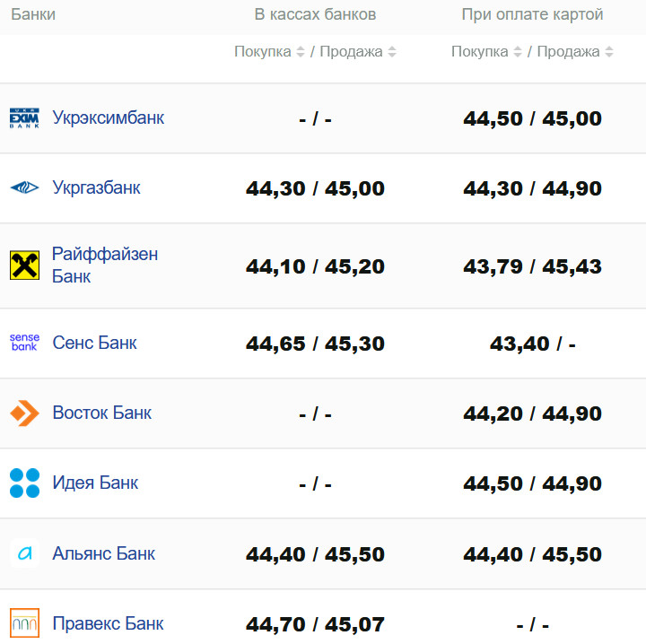Click the Raiffeisen Bank yellow logo

click(x=24, y=265)
